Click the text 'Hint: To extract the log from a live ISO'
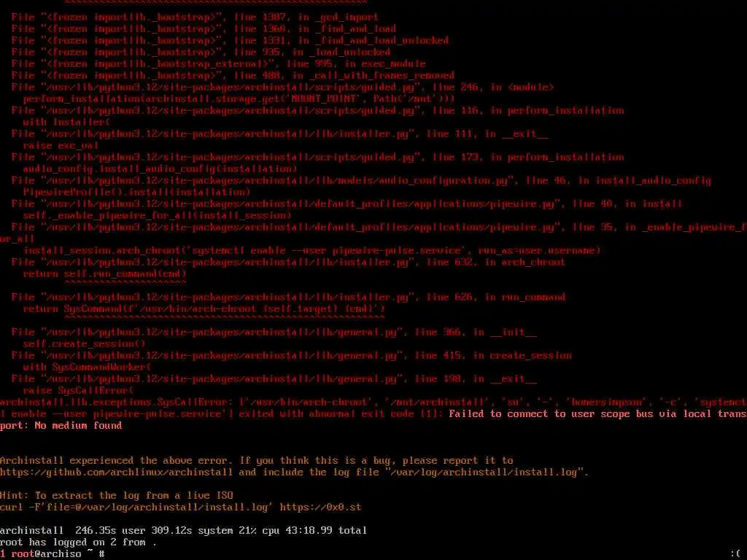This screenshot has height=560, width=747. click(x=117, y=496)
